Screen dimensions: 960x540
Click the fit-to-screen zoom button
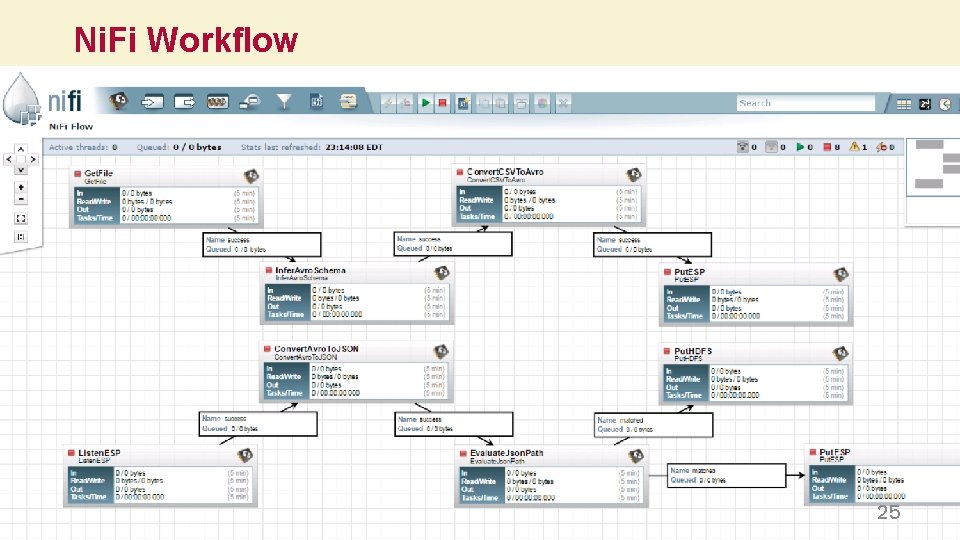pos(21,219)
